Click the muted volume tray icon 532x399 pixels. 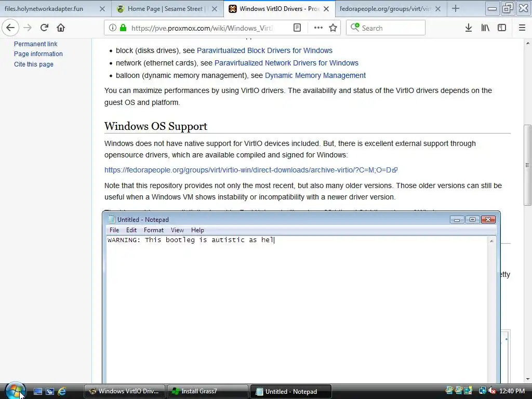pyautogui.click(x=493, y=391)
